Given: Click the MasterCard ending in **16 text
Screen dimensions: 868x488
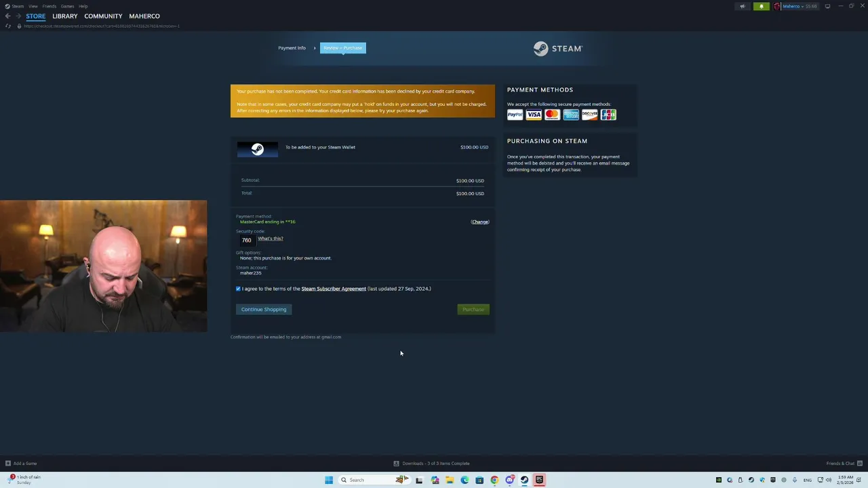Looking at the screenshot, I should [268, 222].
